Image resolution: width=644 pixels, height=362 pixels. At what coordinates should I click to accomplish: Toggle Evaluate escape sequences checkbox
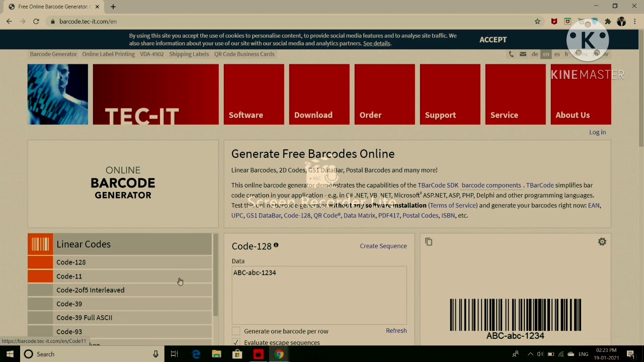tap(236, 342)
